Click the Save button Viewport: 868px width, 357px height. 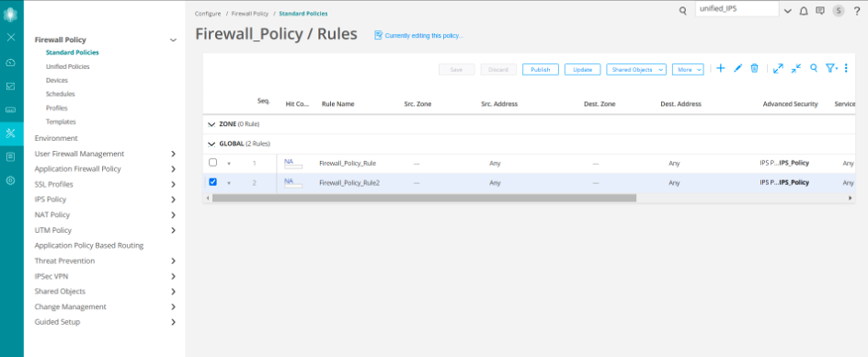(456, 69)
